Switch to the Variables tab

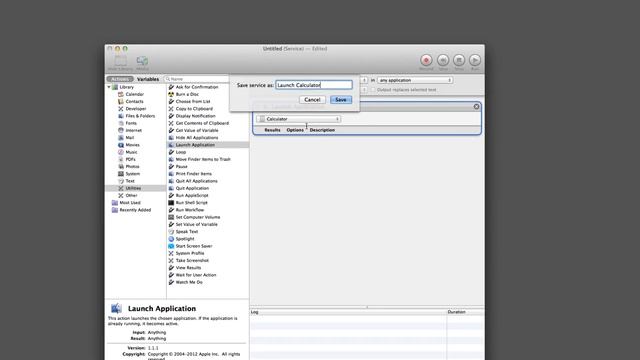pyautogui.click(x=148, y=79)
